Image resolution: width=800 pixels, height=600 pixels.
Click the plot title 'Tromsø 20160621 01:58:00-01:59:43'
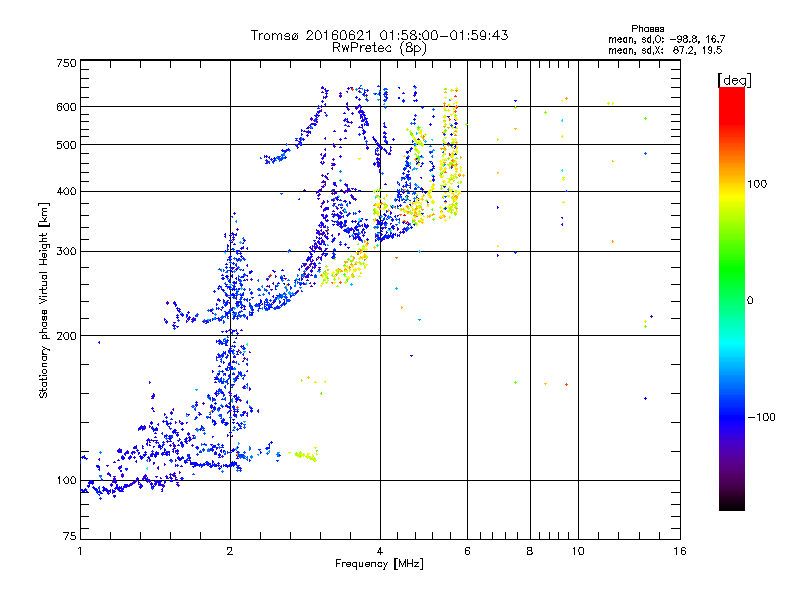coord(379,35)
